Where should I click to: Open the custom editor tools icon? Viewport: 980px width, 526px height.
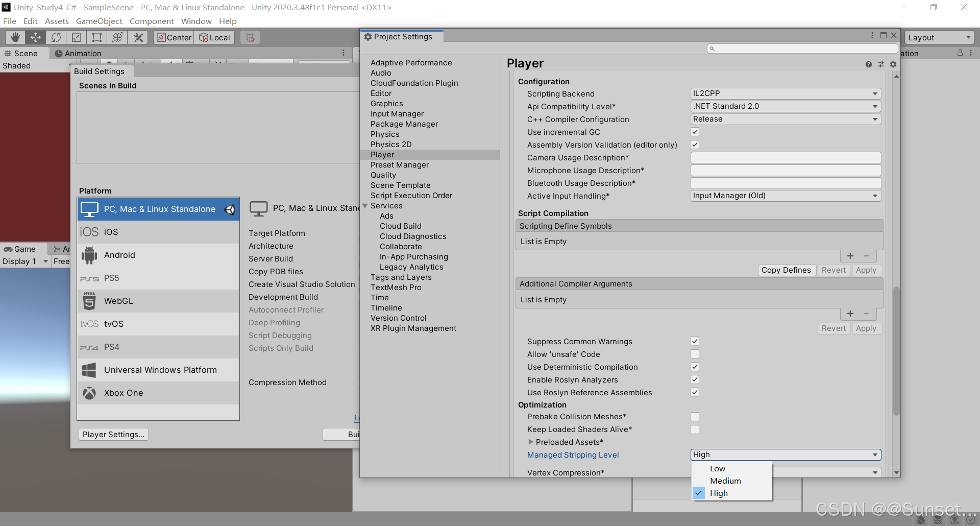coord(138,37)
